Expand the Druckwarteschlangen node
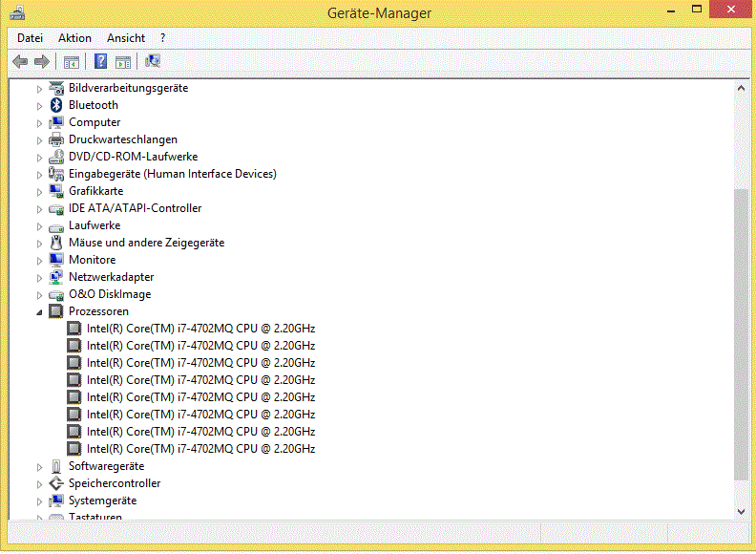Viewport: 756px width, 554px height. pyautogui.click(x=39, y=140)
